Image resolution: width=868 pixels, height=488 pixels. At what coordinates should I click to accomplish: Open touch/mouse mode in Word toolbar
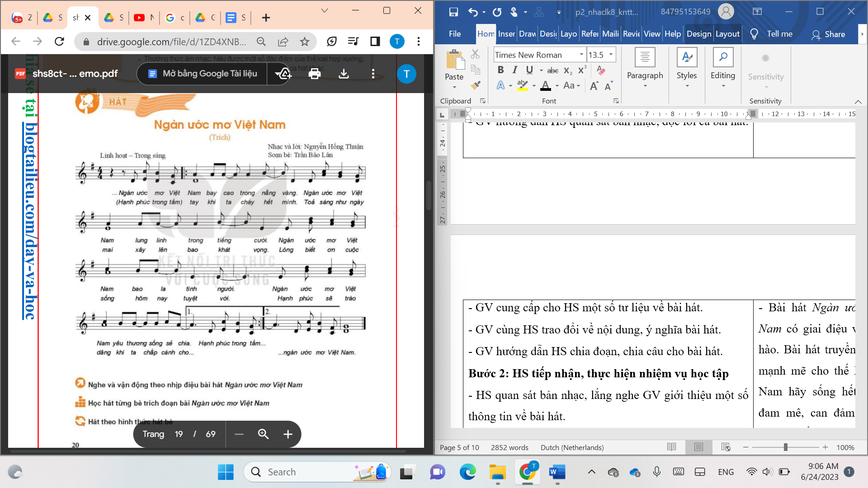[x=514, y=12]
